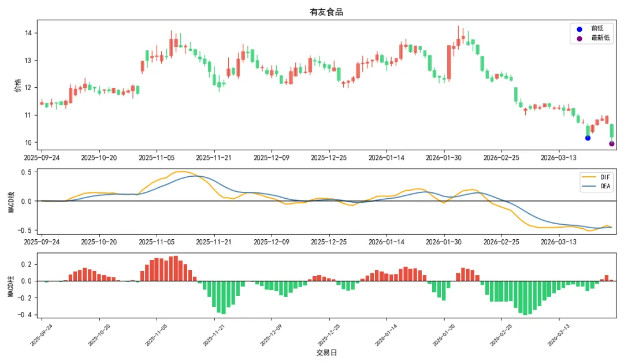Click price axis tick value 12
Viewport: 624px width, 364px height.
click(28, 87)
